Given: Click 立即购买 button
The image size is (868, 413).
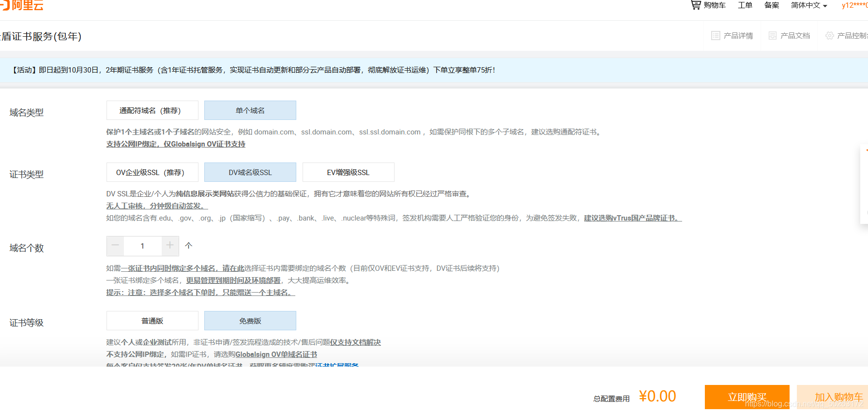Looking at the screenshot, I should tap(747, 397).
